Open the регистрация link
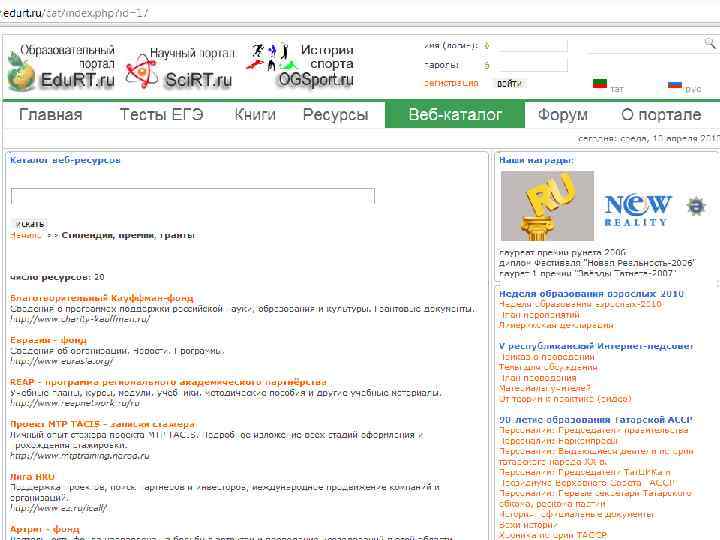 pos(451,84)
